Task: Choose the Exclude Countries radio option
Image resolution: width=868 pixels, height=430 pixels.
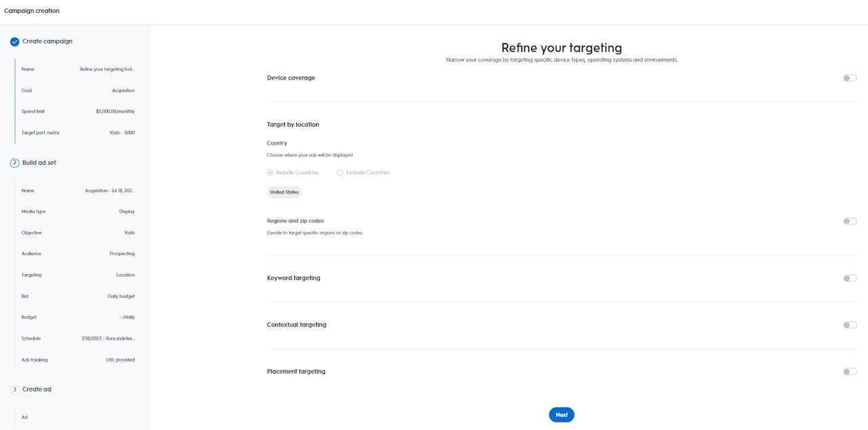Action: [340, 172]
